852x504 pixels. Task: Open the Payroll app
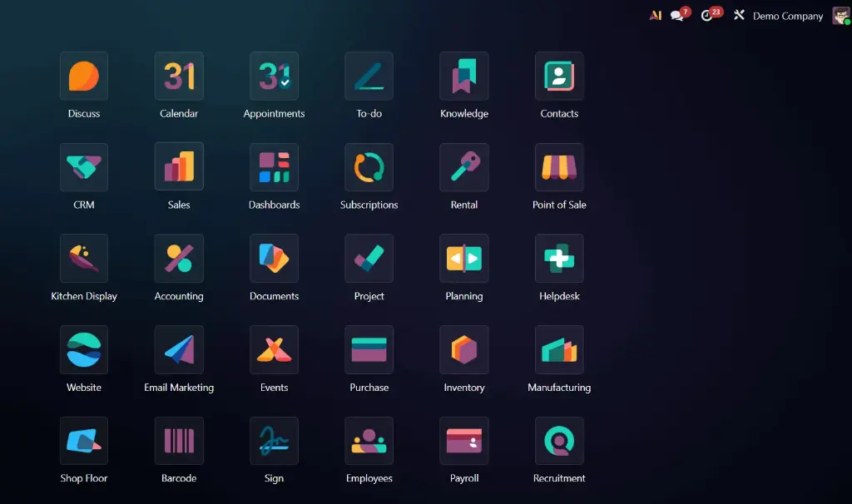tap(464, 441)
